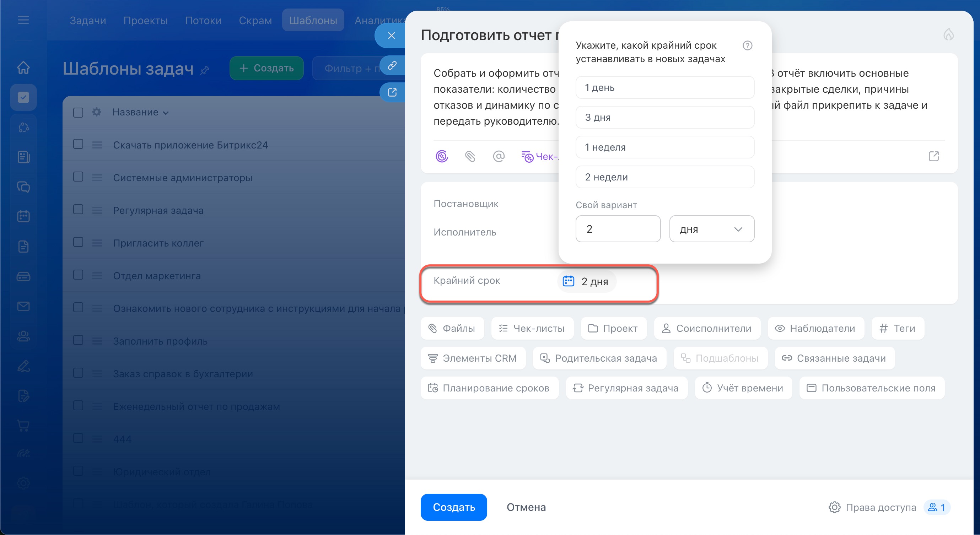Tick checkbox next to Пригласить коллег

[x=79, y=242]
